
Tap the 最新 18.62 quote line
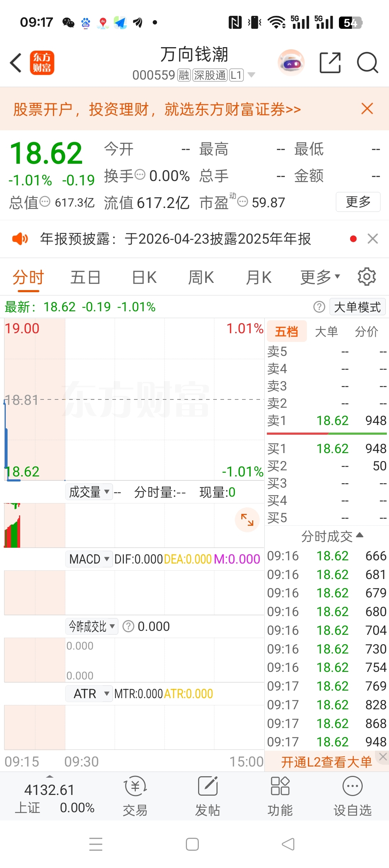pyautogui.click(x=80, y=307)
